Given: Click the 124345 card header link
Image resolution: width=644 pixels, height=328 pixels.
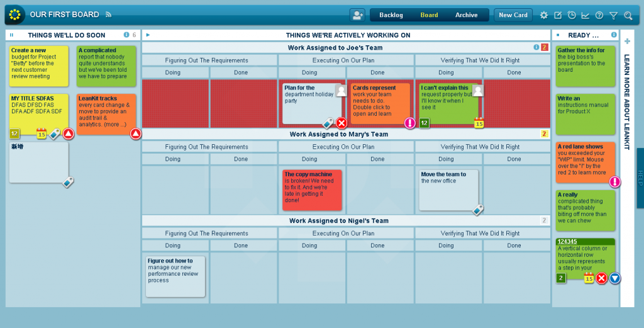Looking at the screenshot, I should coord(567,241).
